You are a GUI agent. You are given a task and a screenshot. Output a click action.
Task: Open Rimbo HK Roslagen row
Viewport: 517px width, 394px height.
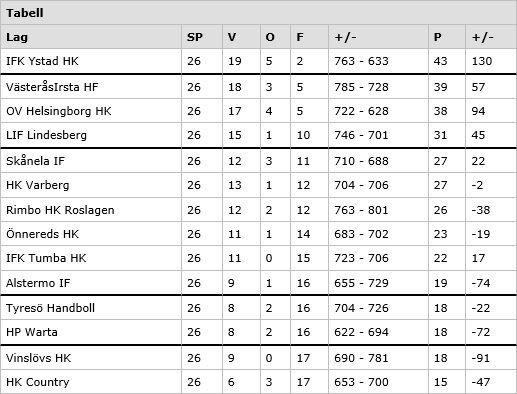coord(258,210)
